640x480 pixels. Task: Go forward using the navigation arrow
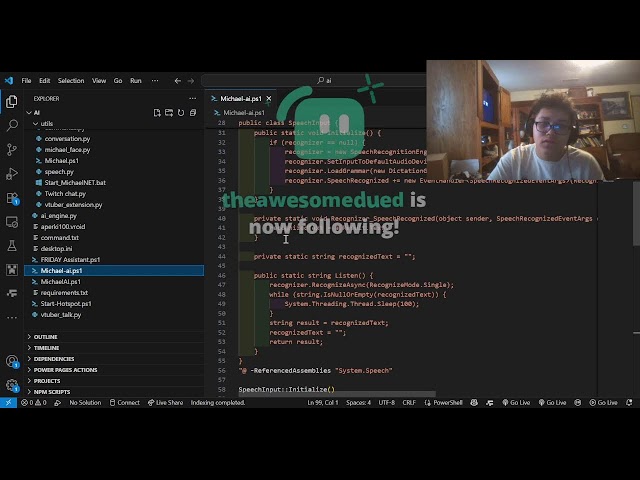pyautogui.click(x=191, y=81)
